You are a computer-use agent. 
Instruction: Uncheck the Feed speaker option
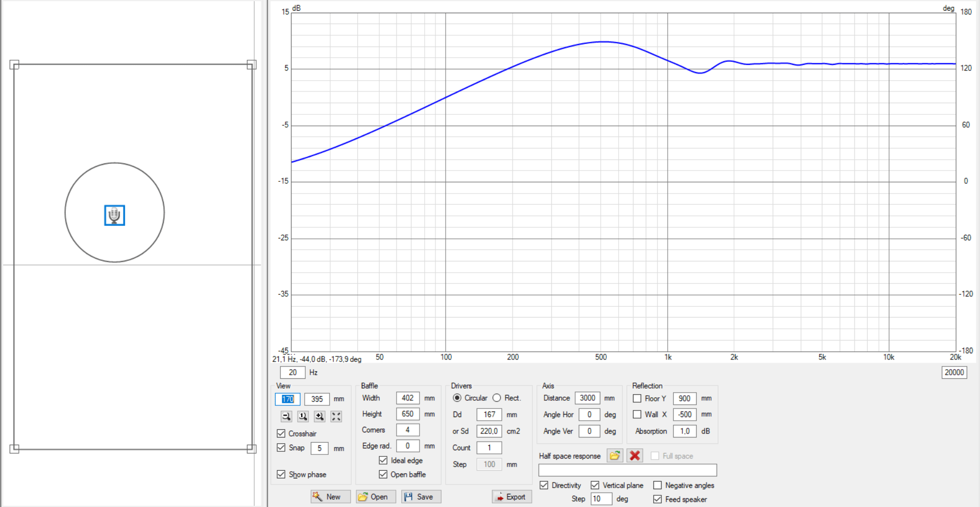coord(657,499)
